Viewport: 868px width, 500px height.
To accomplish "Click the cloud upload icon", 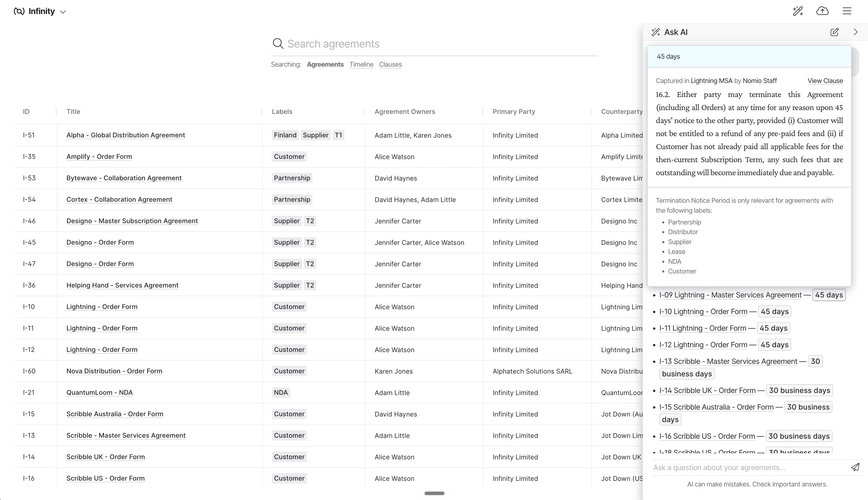I will point(822,11).
